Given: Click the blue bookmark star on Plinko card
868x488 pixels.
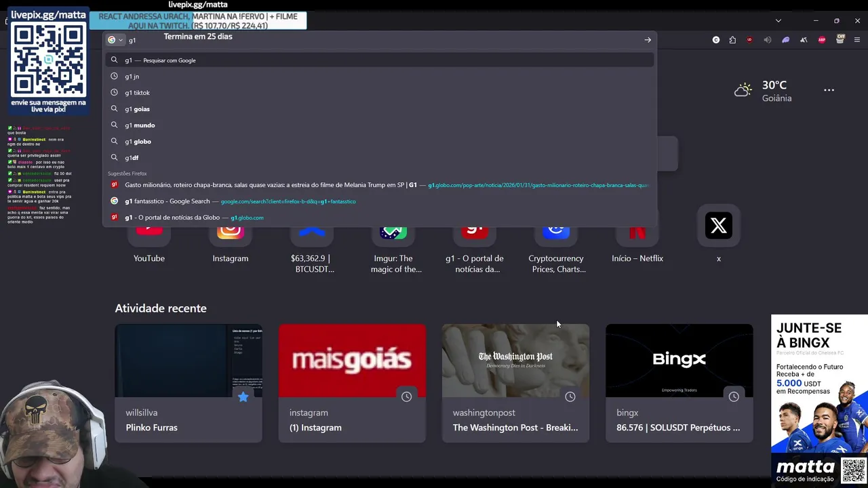Looking at the screenshot, I should click(x=243, y=397).
